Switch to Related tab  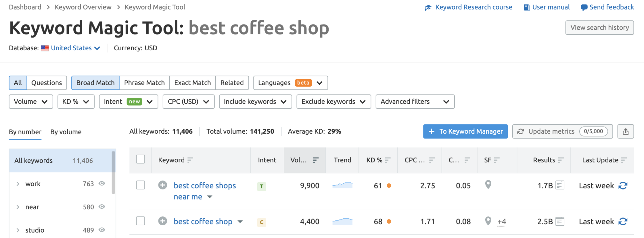click(x=232, y=83)
